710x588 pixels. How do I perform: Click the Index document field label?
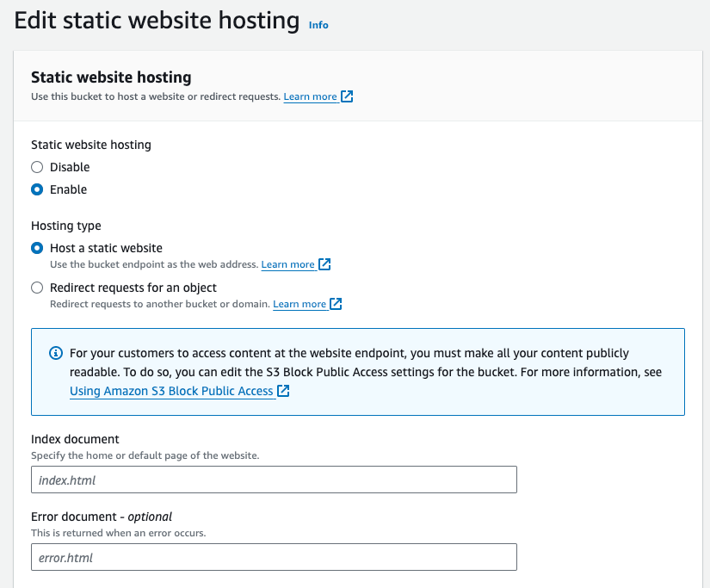tap(75, 439)
